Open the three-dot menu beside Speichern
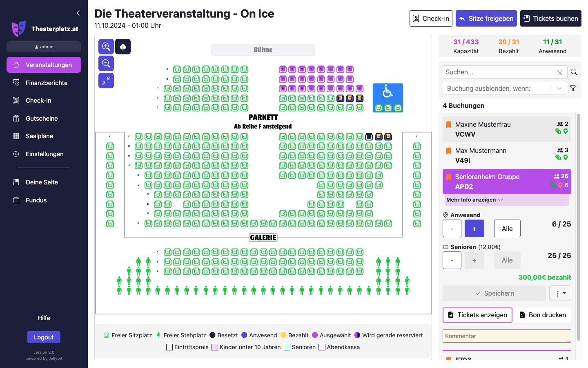This screenshot has width=588, height=368. point(560,293)
